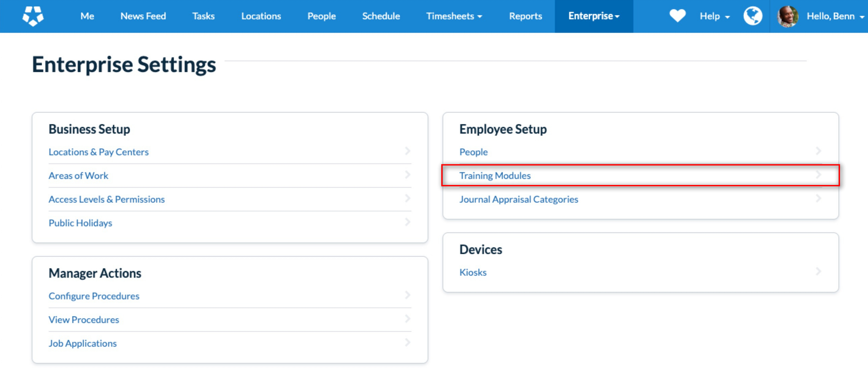Click the chevron arrow beside Kiosks
Screen dimensions: 868x370
818,272
